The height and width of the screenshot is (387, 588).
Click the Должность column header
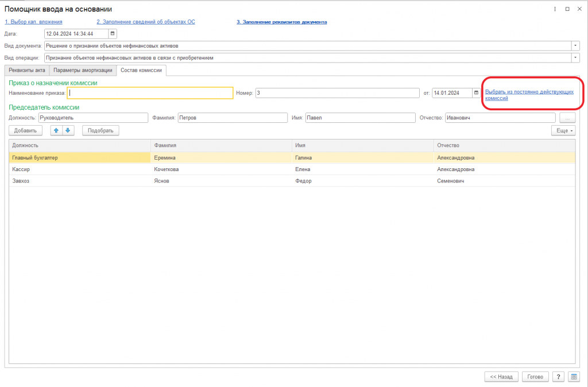tap(80, 145)
